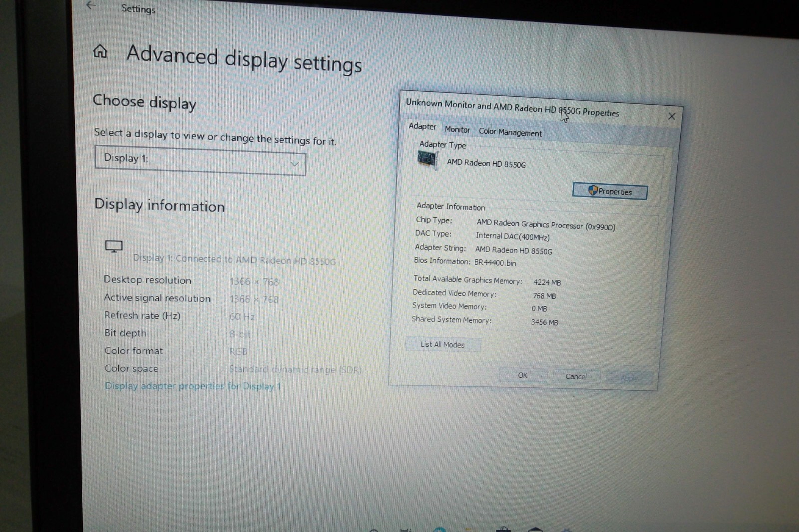Expand the display selection chevron

295,164
